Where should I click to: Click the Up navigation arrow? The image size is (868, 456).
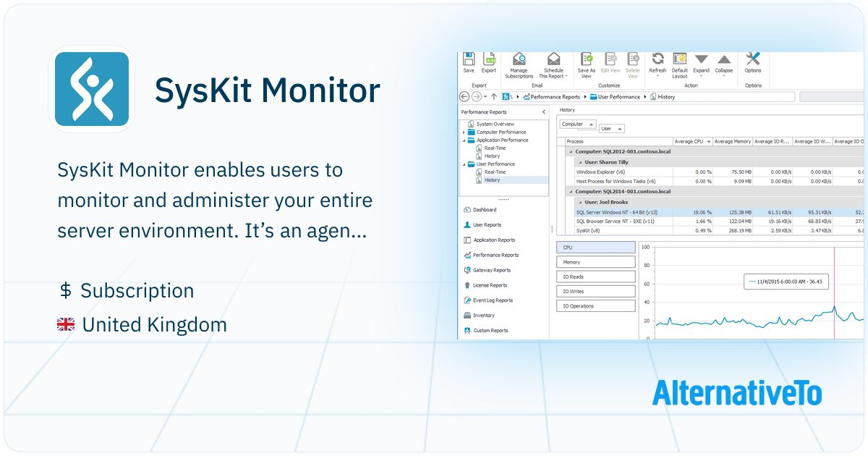click(494, 96)
